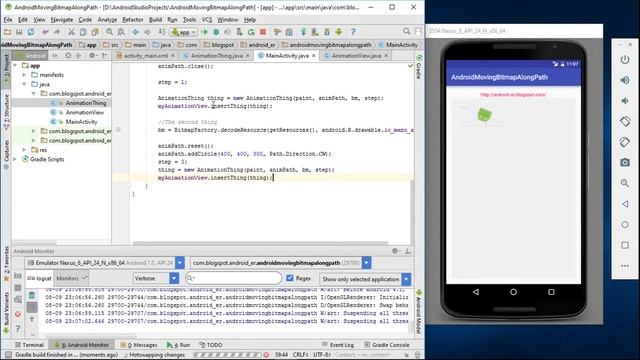Close the MainActivity.java tab
The image size is (640, 360).
[313, 56]
